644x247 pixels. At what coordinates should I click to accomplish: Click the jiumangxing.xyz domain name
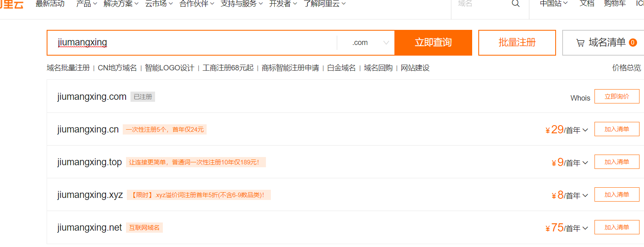tap(90, 195)
